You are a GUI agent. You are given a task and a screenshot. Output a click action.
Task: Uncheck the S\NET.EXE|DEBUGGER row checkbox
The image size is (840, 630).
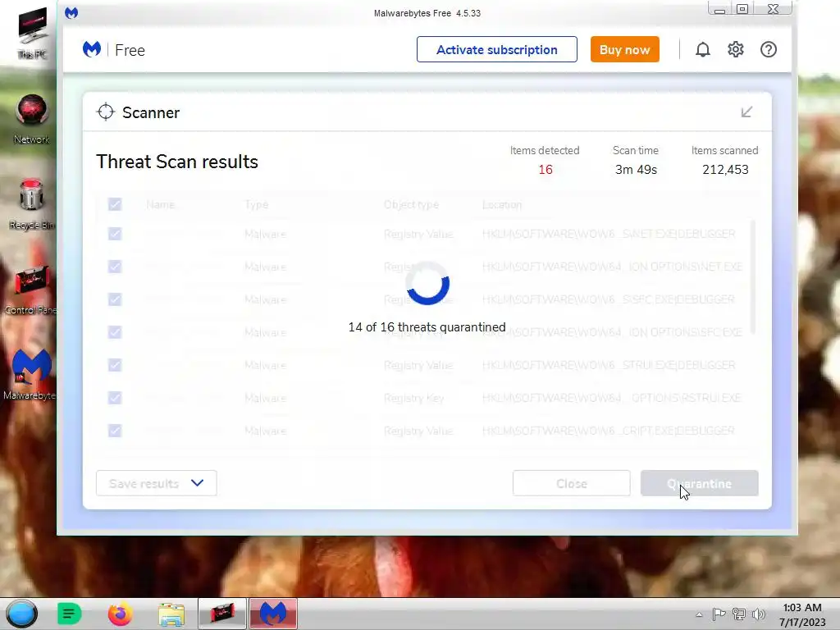(115, 234)
